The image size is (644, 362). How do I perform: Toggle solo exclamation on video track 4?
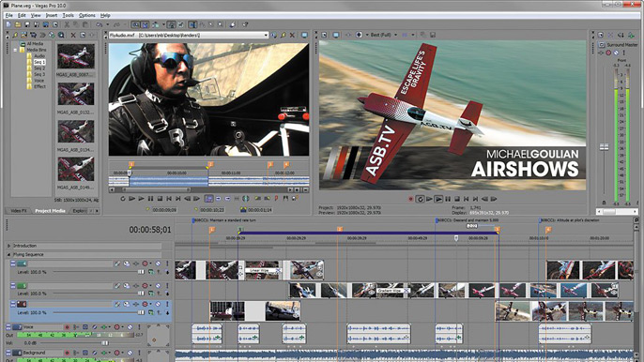pos(167,264)
